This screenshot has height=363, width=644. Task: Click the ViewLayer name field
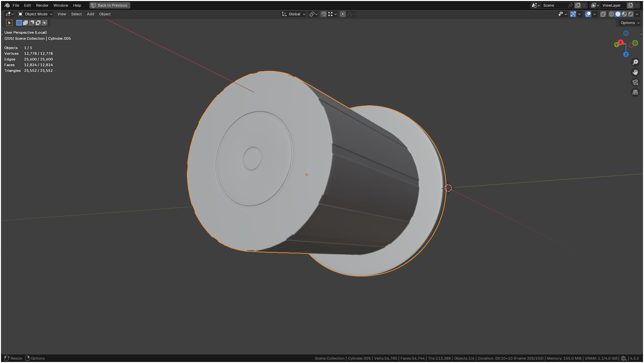click(x=612, y=5)
